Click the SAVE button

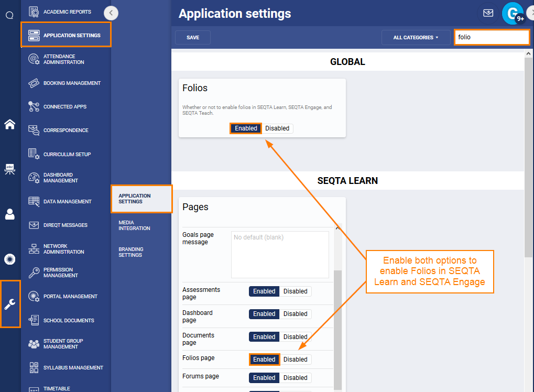(x=192, y=37)
